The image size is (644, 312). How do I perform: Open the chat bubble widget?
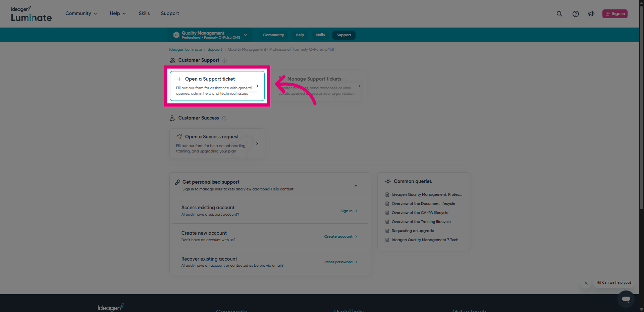coord(626,299)
